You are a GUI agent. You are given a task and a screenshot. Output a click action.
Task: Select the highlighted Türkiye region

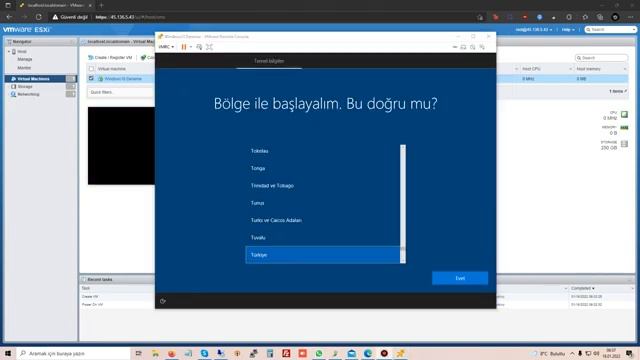(x=322, y=255)
